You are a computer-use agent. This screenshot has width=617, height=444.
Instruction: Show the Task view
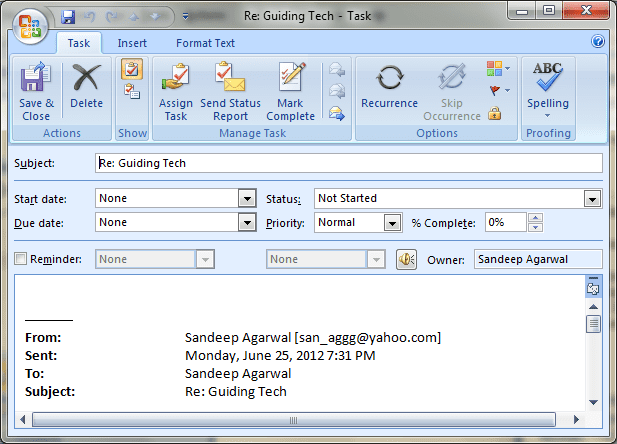(x=132, y=69)
